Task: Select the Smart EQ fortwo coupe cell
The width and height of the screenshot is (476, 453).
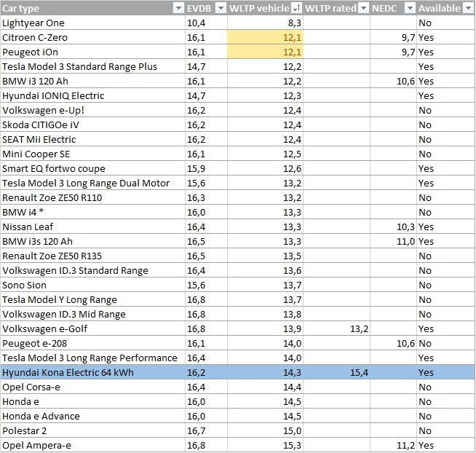Action: click(93, 169)
